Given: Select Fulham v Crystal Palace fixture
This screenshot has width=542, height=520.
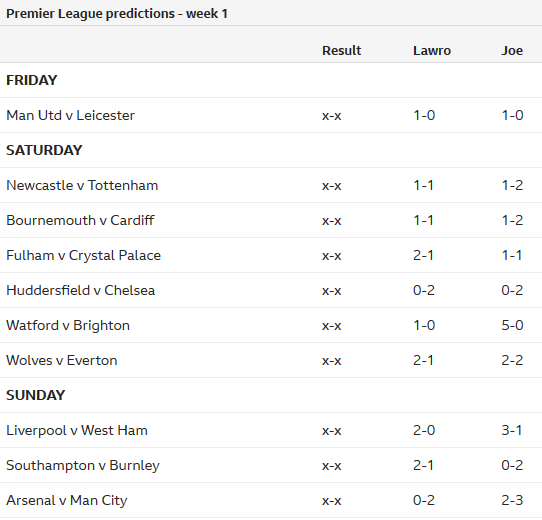Looking at the screenshot, I should pos(84,255).
